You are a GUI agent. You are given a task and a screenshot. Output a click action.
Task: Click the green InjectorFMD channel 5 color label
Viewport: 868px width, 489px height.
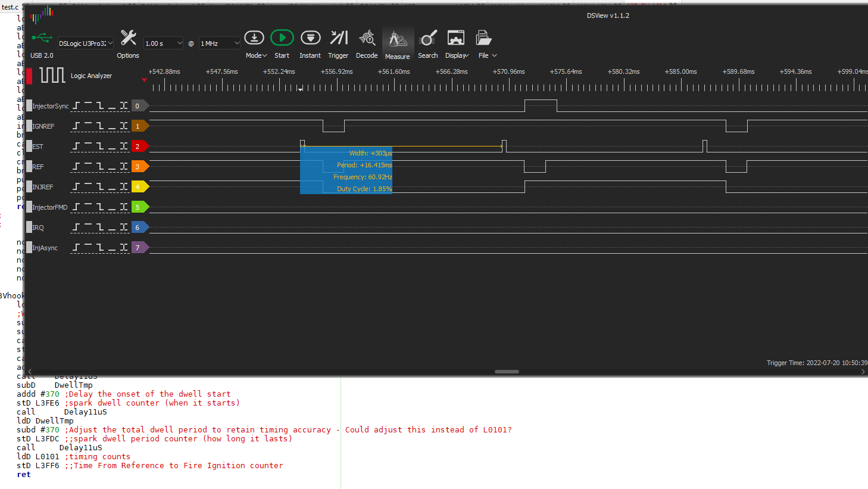140,207
